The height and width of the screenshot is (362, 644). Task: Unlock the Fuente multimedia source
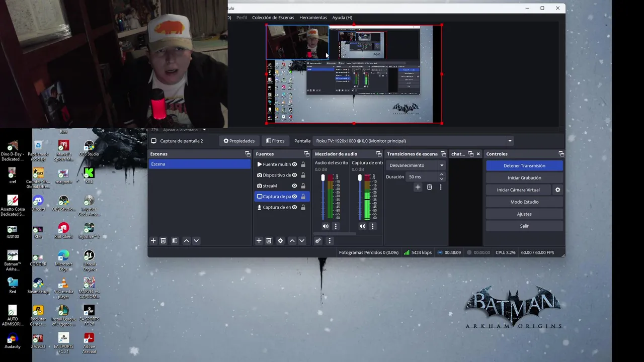coord(303,164)
